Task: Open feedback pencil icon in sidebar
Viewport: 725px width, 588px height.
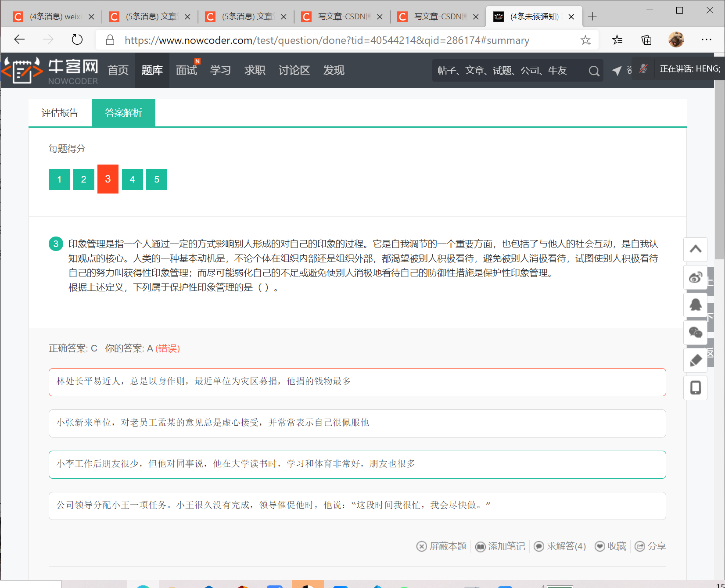Action: click(695, 360)
